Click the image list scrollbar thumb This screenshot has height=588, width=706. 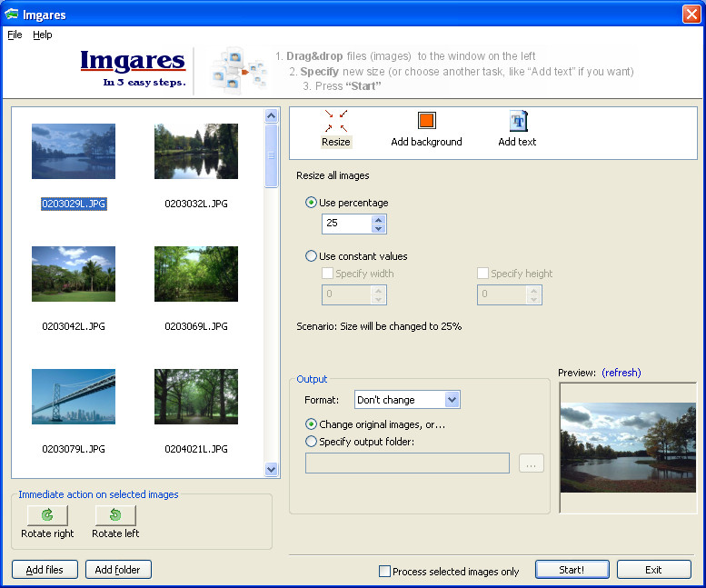(271, 155)
